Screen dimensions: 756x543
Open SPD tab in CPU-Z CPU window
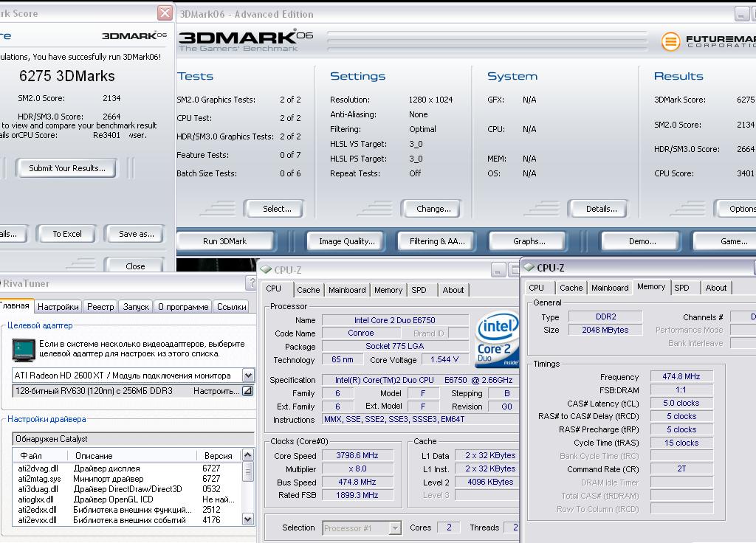point(419,290)
